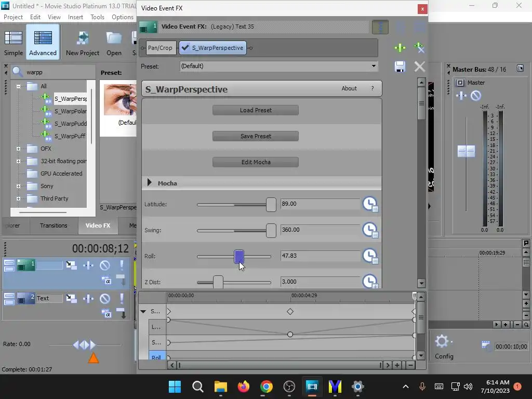Click the New Project toolbar icon
This screenshot has width=532, height=399.
pyautogui.click(x=83, y=43)
